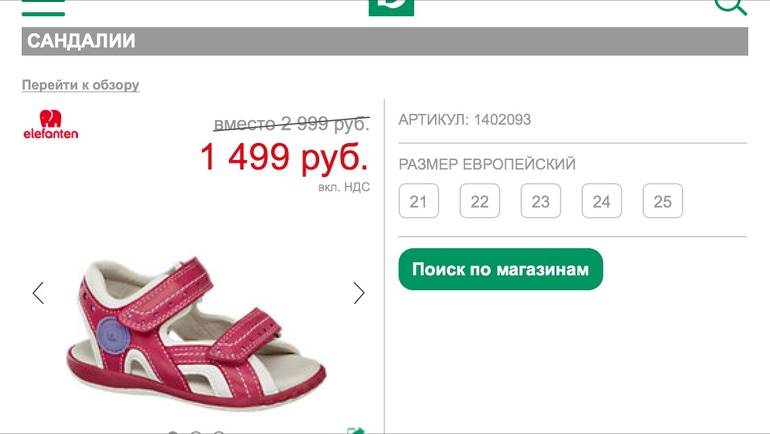Choose size 25 option
770x434 pixels.
[x=662, y=201]
